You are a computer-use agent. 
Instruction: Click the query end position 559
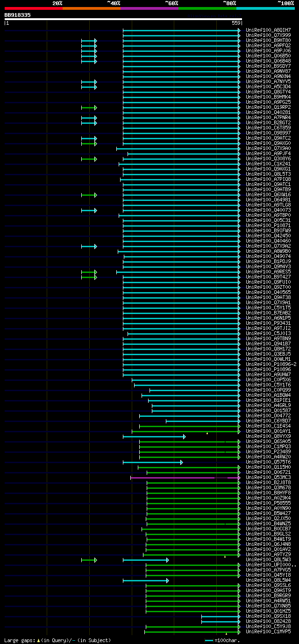pos(236,23)
